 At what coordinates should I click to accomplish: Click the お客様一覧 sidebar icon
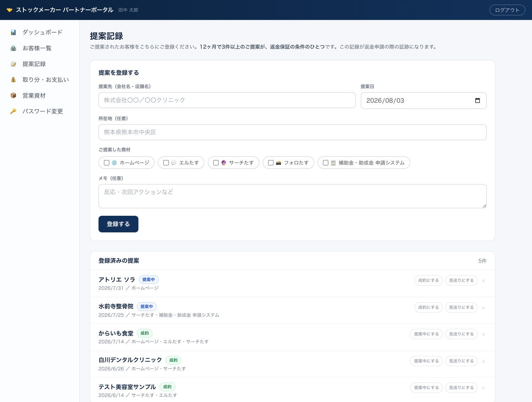[13, 48]
